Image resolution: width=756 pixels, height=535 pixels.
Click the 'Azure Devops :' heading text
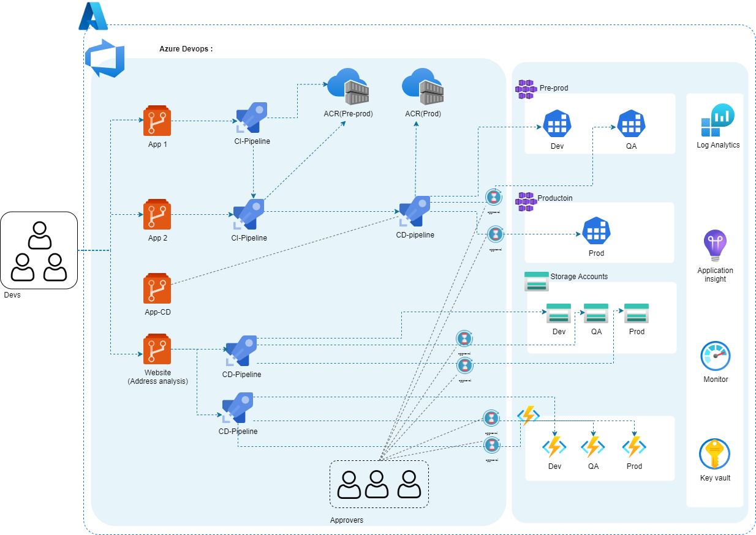[x=186, y=49]
